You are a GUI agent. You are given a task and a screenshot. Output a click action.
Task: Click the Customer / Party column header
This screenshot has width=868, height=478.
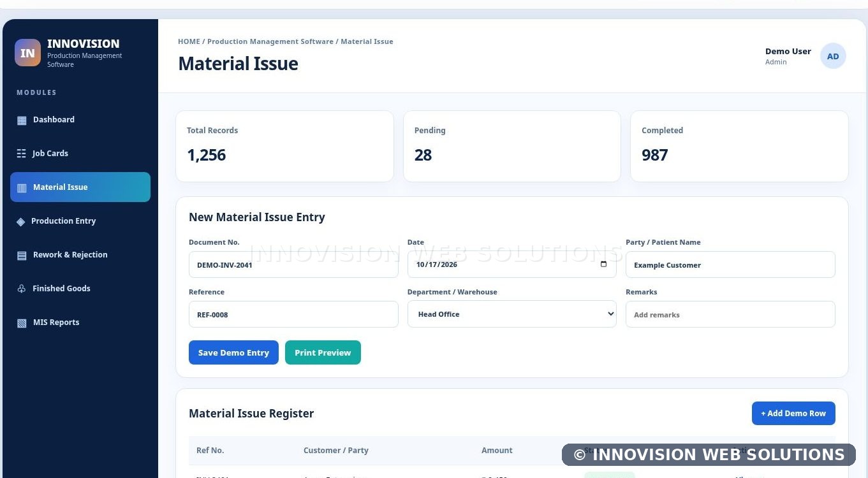(336, 451)
